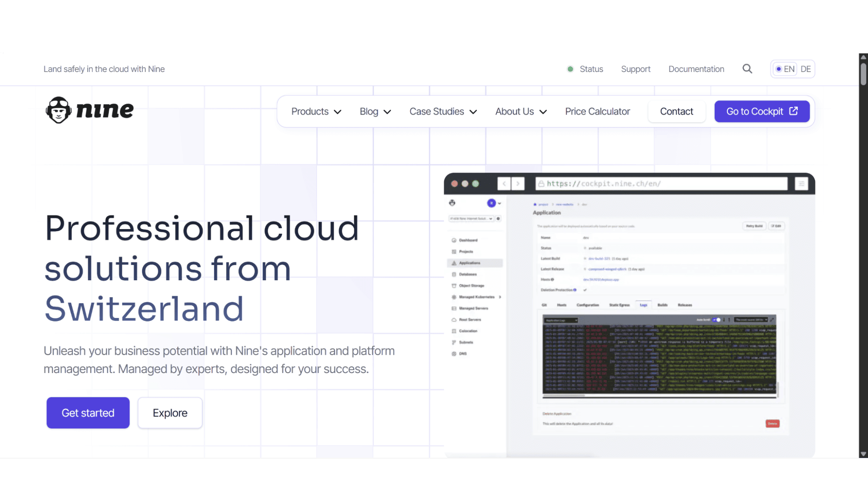Expand the Products dropdown menu

(x=316, y=111)
